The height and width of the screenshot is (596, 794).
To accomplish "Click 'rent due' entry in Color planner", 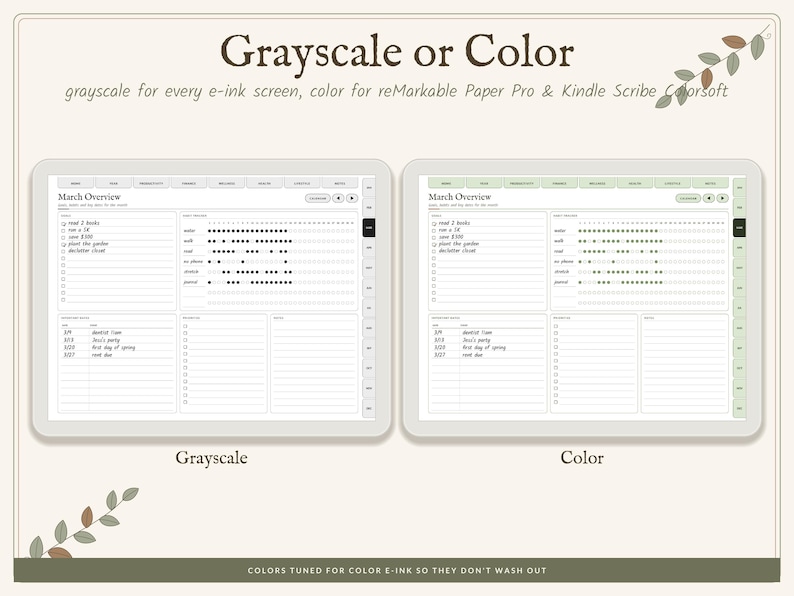I will point(472,355).
